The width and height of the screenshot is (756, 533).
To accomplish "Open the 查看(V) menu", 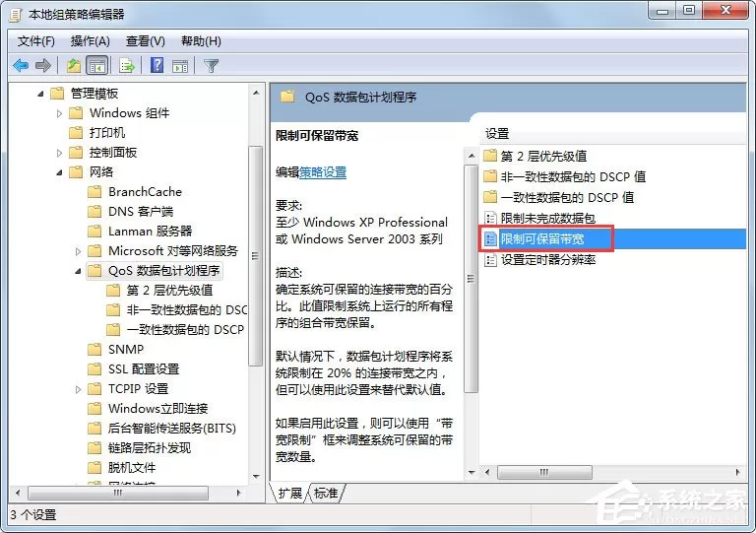I will [145, 41].
